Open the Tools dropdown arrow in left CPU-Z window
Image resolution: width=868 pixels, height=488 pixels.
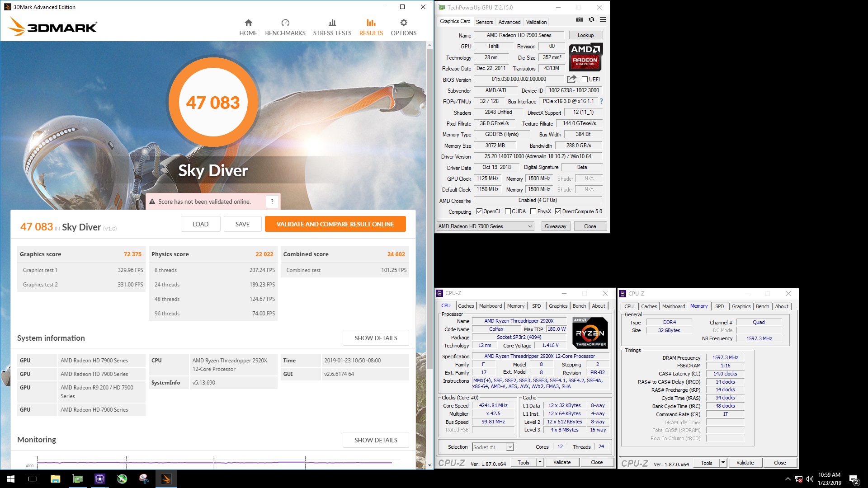[539, 462]
